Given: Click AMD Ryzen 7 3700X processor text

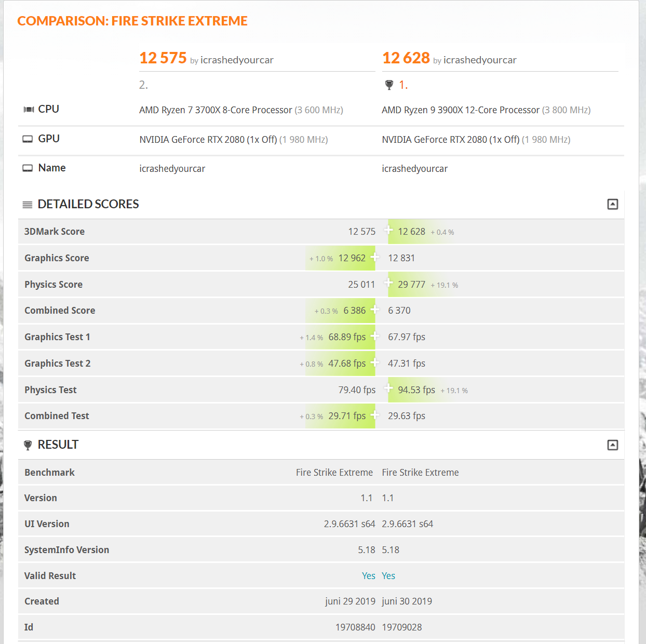Looking at the screenshot, I should coord(216,110).
